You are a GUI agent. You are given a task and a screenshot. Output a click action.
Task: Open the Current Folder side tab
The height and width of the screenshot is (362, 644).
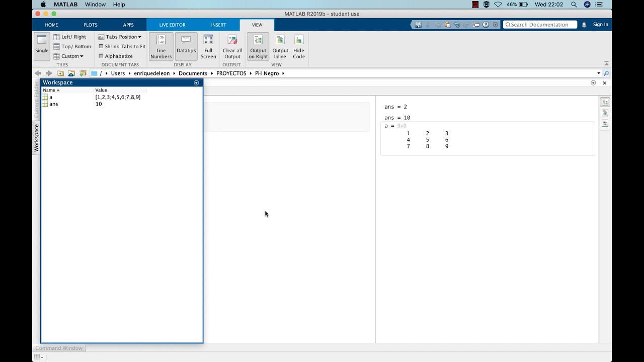tap(36, 99)
